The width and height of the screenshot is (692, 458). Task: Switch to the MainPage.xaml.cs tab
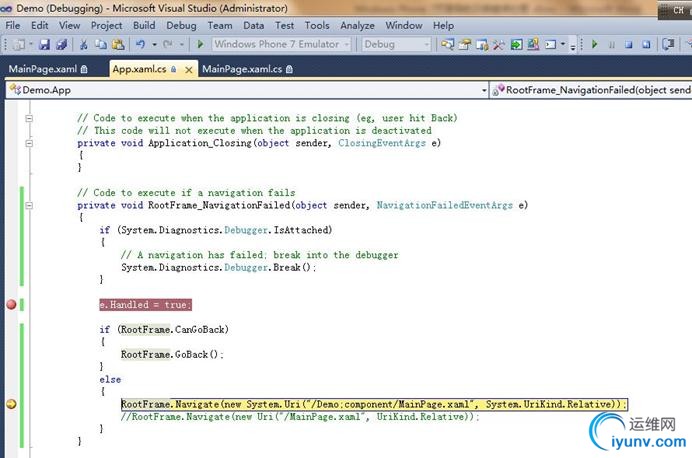tap(242, 68)
